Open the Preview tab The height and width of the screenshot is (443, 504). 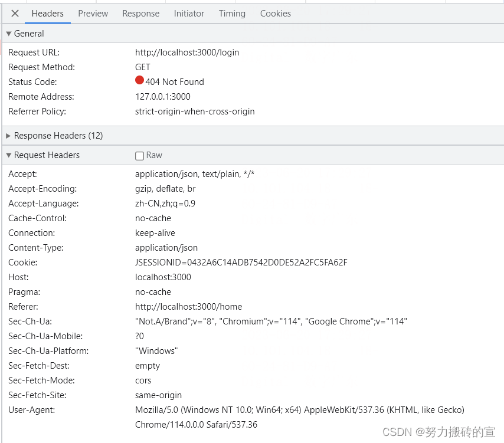coord(93,14)
